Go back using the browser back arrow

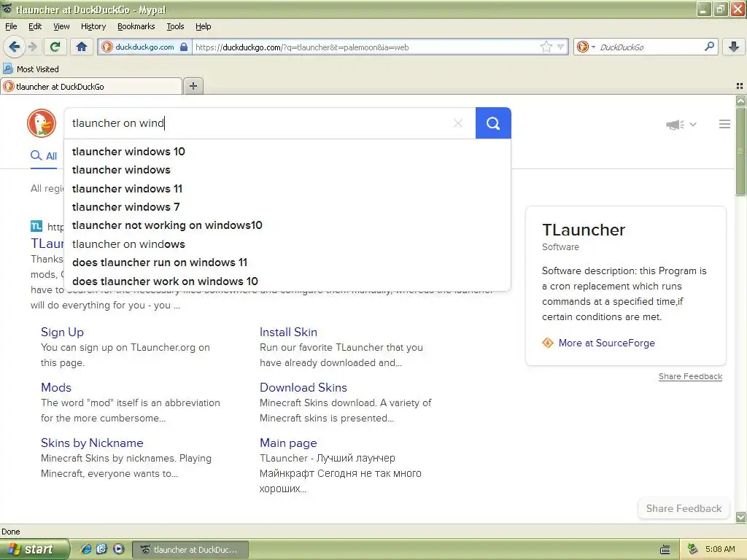[x=14, y=47]
